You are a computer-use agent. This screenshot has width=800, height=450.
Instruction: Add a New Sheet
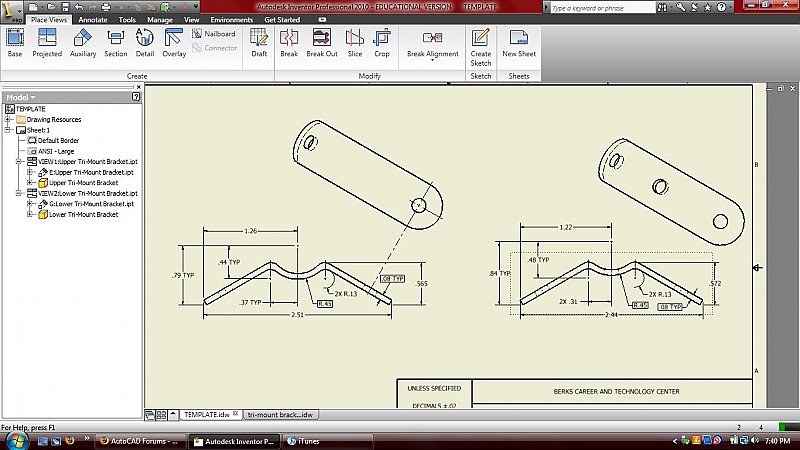(519, 43)
